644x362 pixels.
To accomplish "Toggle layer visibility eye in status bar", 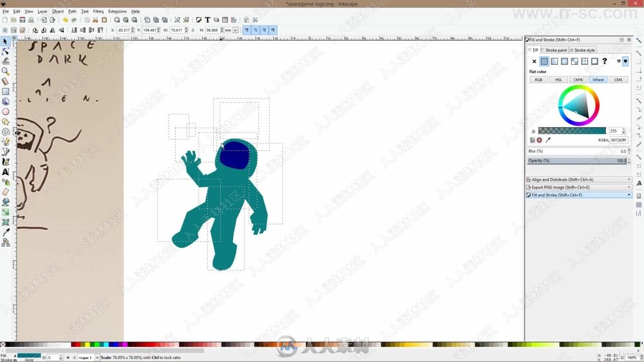I will (x=68, y=357).
